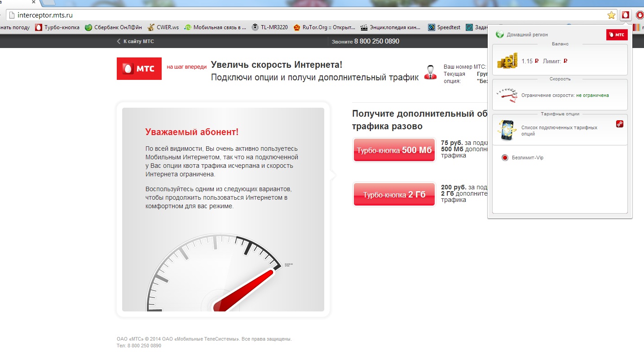Open the Энциклопедия кин... bookmark

point(391,27)
